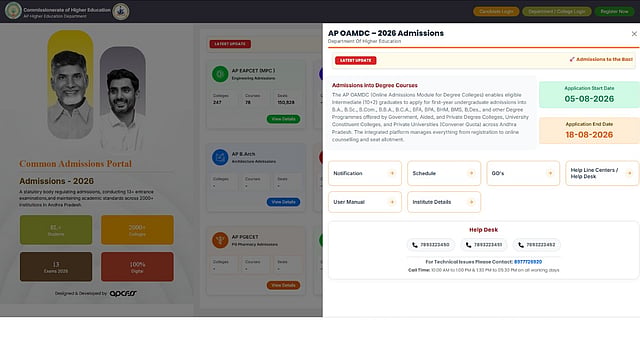Click the GO's card arrow icon

point(550,173)
